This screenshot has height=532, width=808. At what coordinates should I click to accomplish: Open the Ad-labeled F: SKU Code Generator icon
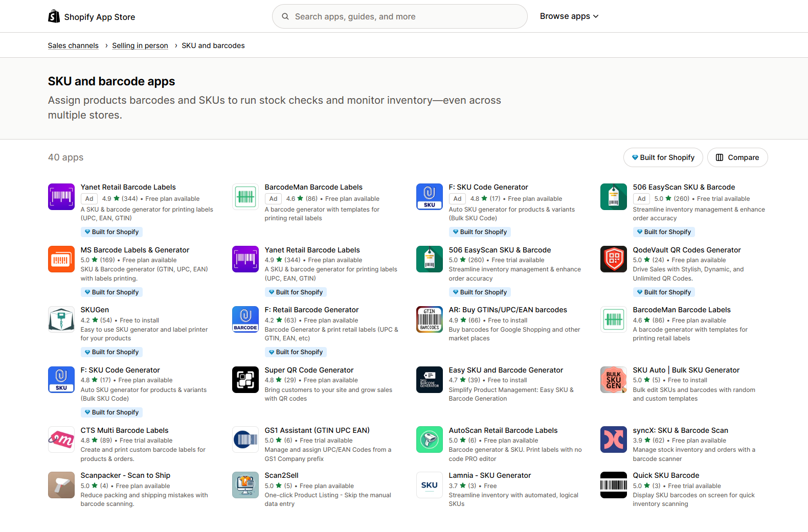430,197
